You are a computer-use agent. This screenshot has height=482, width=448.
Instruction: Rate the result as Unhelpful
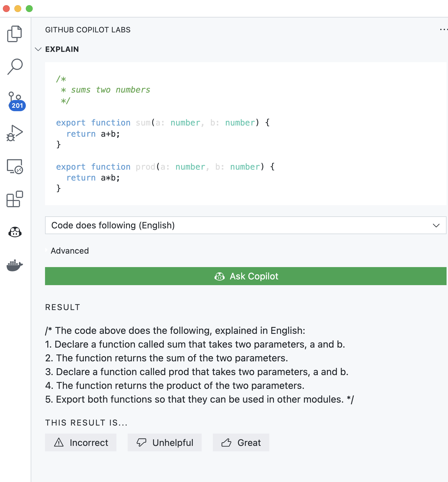[165, 443]
